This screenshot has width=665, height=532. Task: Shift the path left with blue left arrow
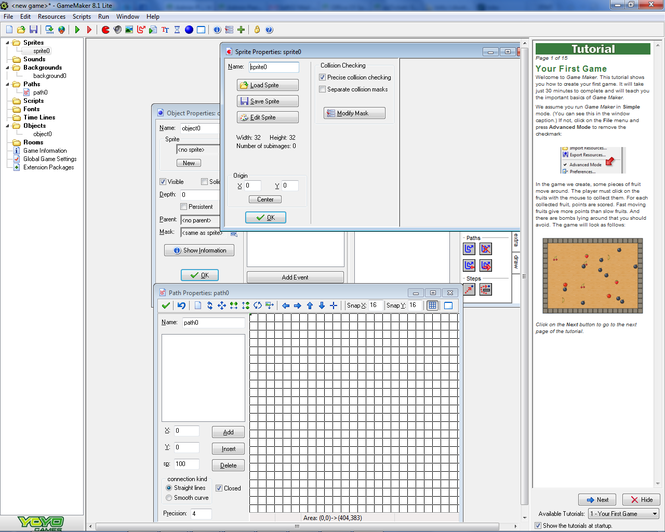pos(286,305)
